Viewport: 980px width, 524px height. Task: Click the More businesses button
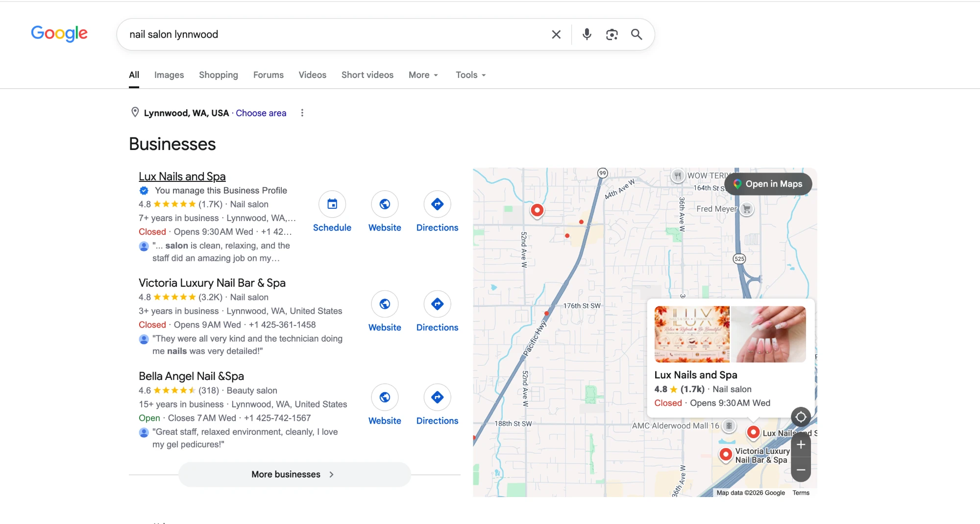[x=294, y=474]
